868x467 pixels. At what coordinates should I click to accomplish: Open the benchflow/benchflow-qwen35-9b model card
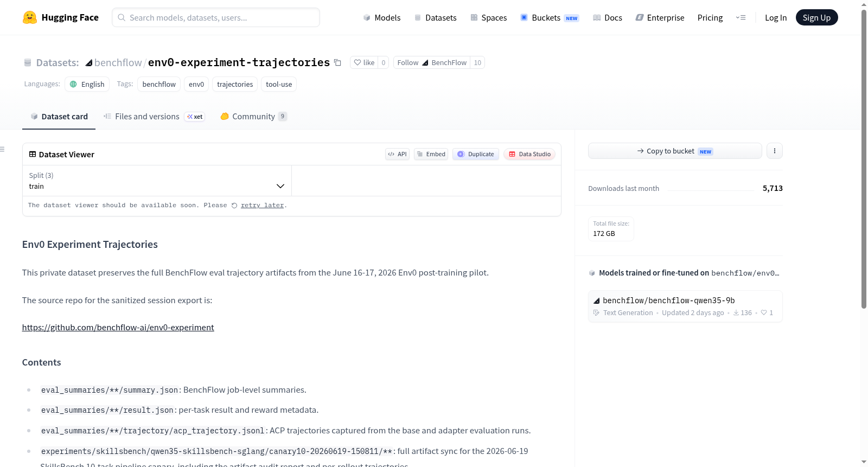coord(685,306)
